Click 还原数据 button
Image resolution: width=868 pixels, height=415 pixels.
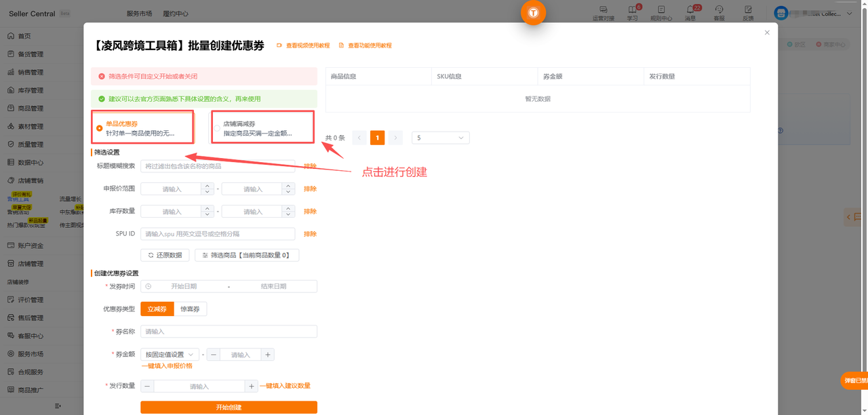165,255
